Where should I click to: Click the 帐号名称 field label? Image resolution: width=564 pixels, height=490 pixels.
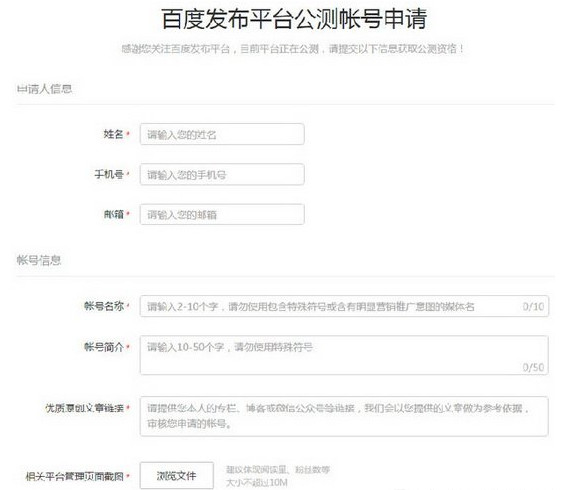104,306
